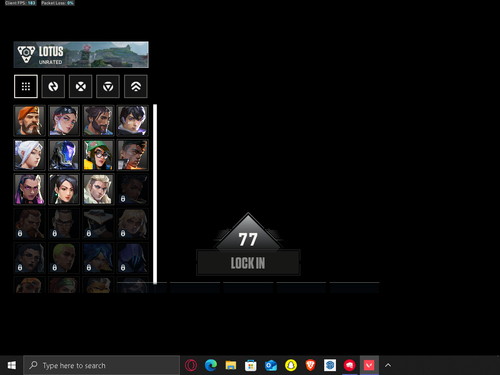The image size is (500, 375).
Task: Click the Client FPS readout
Action: tap(20, 3)
